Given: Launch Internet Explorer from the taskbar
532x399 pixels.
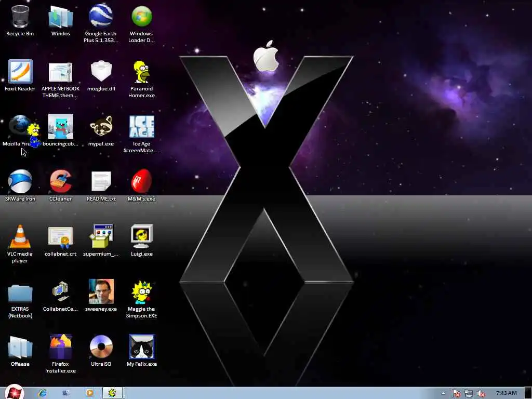Looking at the screenshot, I should [43, 393].
